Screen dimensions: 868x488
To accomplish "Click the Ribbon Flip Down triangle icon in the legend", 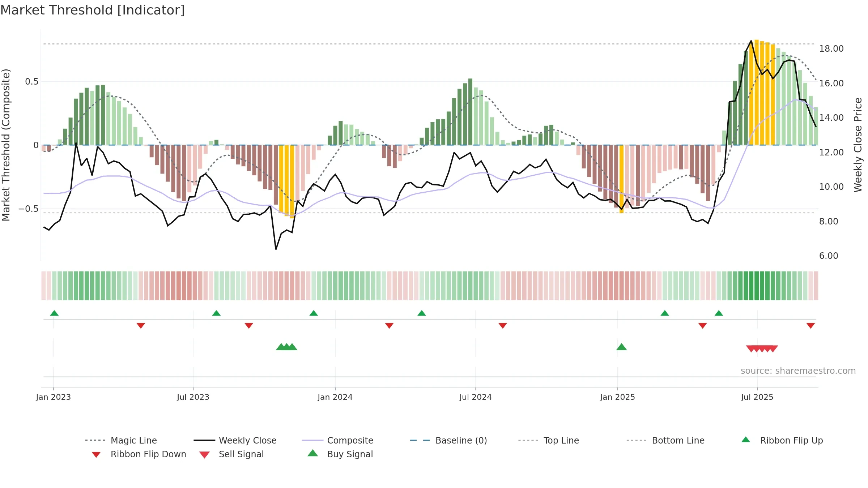I will pos(96,455).
